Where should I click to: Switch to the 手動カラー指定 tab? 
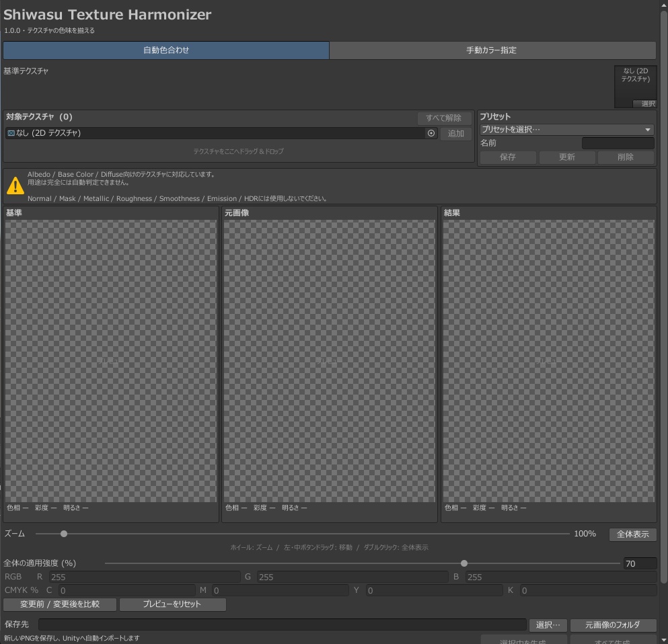click(492, 50)
